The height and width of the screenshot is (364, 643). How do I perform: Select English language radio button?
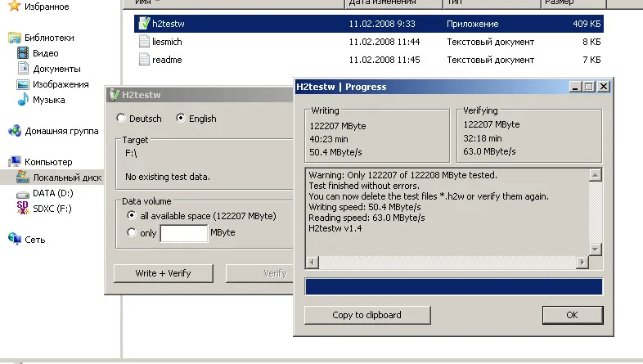[x=181, y=118]
